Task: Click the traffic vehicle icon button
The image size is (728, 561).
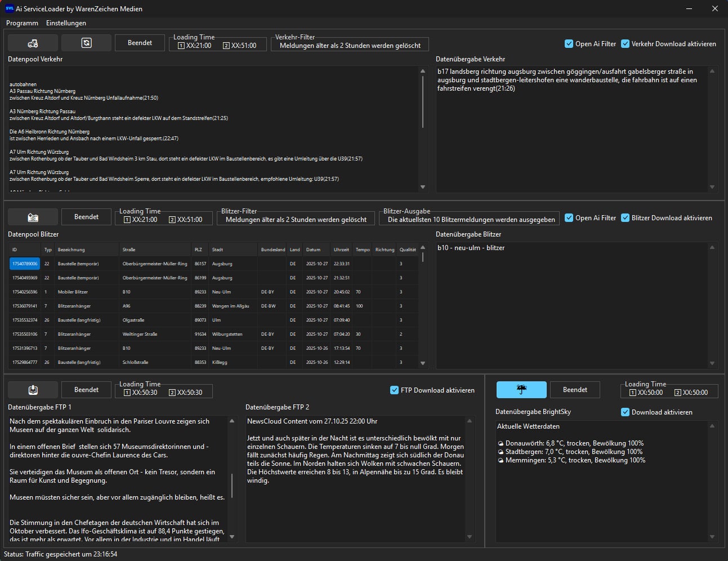Action: 33,43
